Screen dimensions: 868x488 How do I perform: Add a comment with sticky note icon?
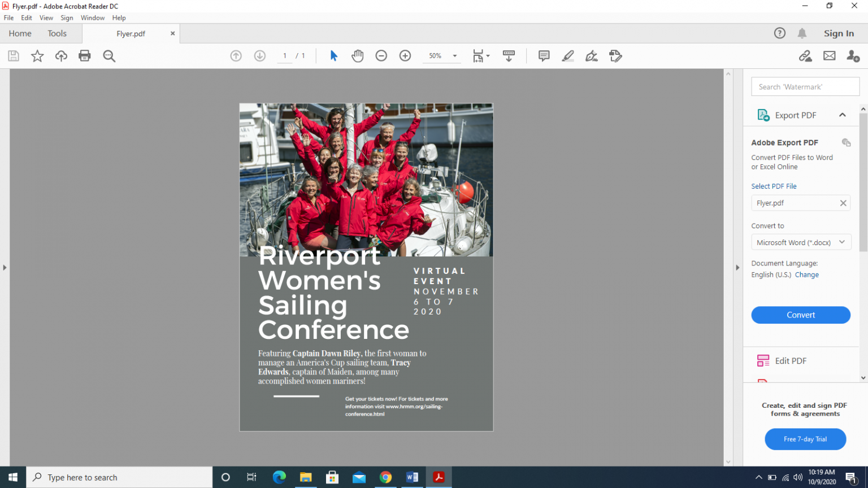544,56
